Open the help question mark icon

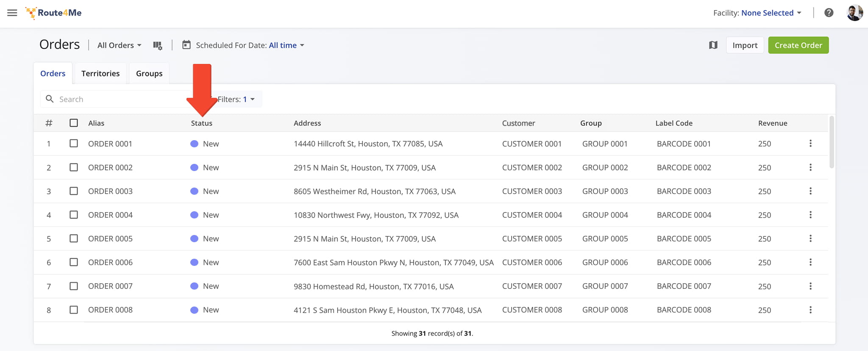829,13
